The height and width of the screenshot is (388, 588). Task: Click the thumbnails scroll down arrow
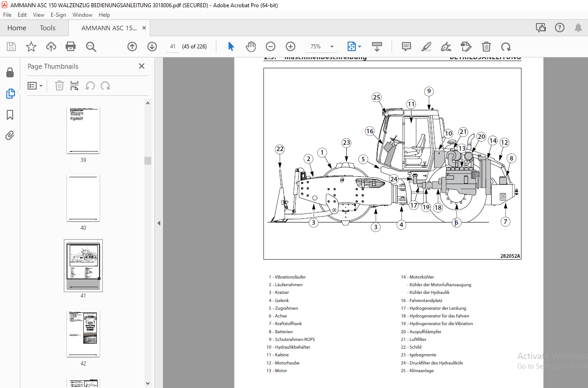(148, 383)
